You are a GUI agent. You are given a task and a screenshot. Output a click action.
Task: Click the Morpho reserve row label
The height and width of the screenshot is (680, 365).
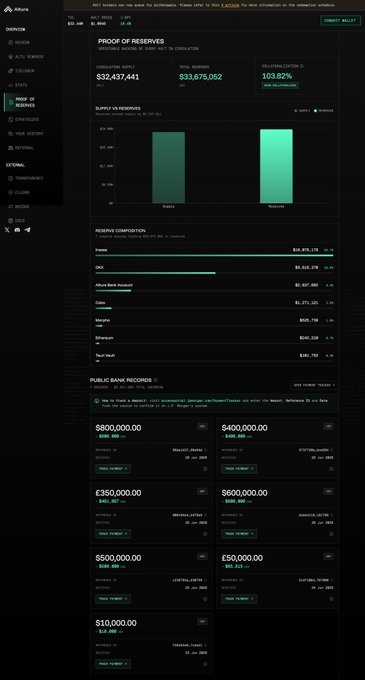[x=103, y=320]
